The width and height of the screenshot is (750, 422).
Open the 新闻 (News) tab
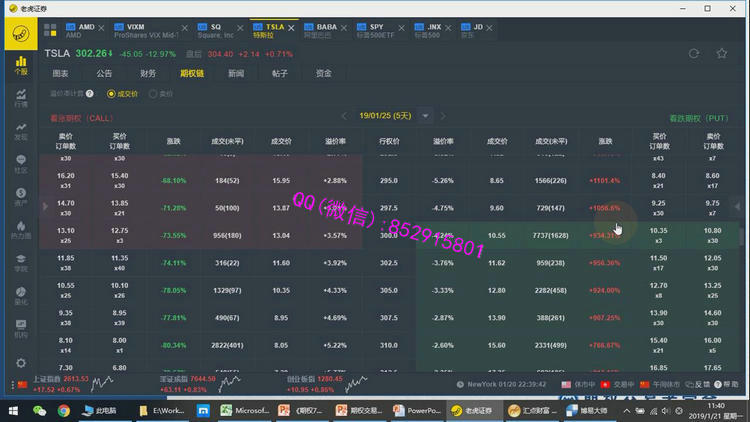point(235,73)
